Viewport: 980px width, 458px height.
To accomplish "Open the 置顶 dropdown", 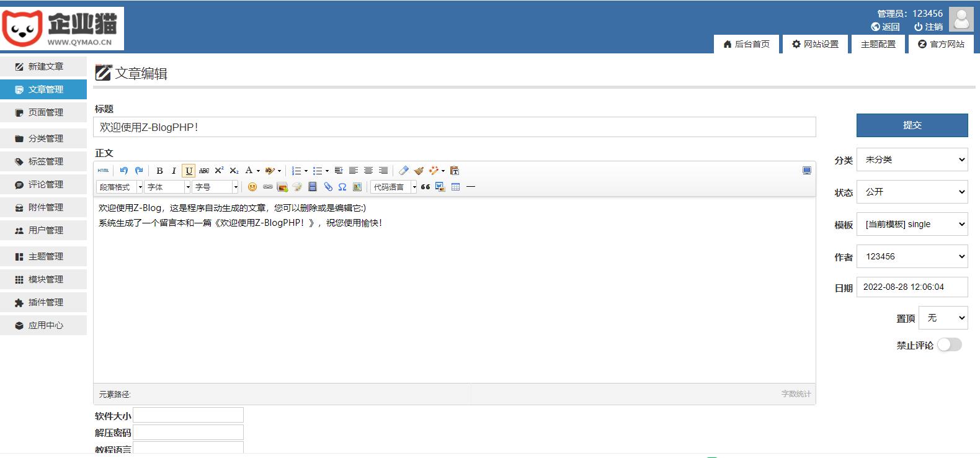I will coord(943,318).
